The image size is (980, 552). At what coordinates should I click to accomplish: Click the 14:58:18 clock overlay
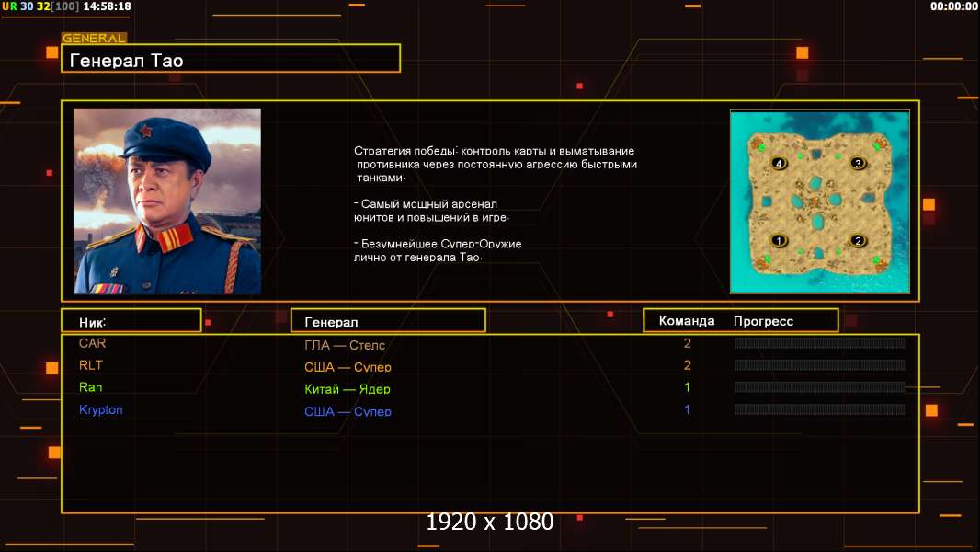pyautogui.click(x=107, y=6)
